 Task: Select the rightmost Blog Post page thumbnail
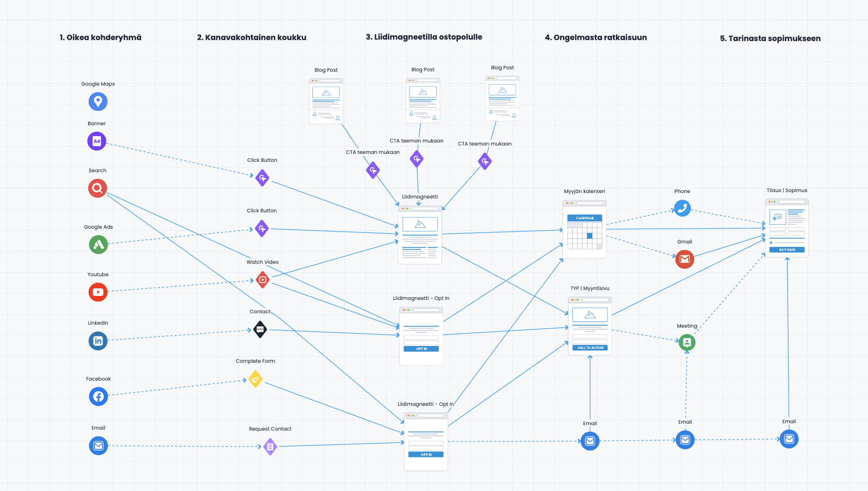pyautogui.click(x=503, y=98)
